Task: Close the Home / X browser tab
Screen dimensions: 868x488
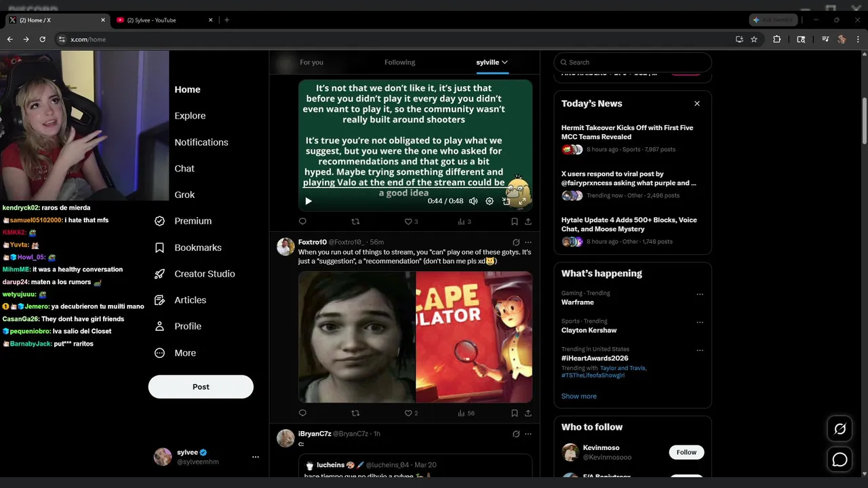Action: click(103, 20)
